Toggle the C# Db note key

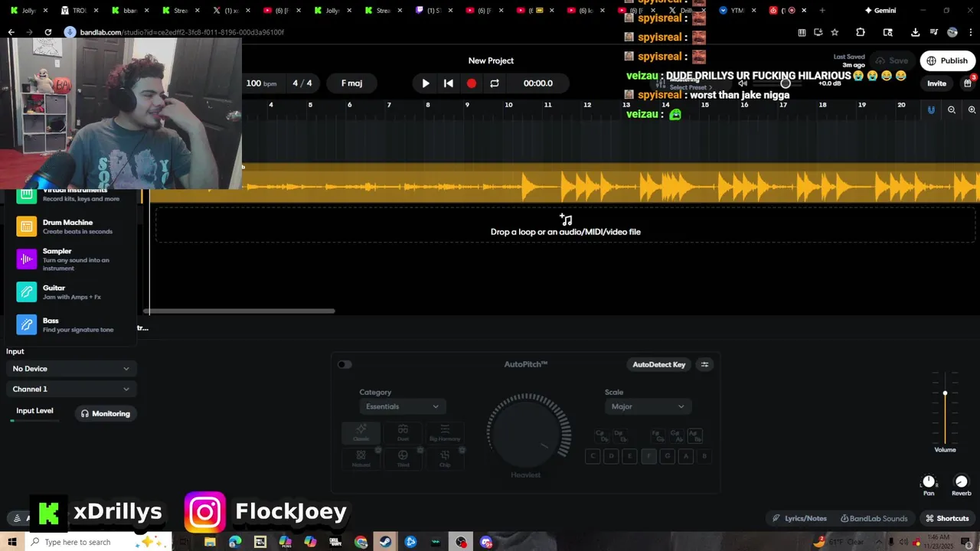(603, 435)
